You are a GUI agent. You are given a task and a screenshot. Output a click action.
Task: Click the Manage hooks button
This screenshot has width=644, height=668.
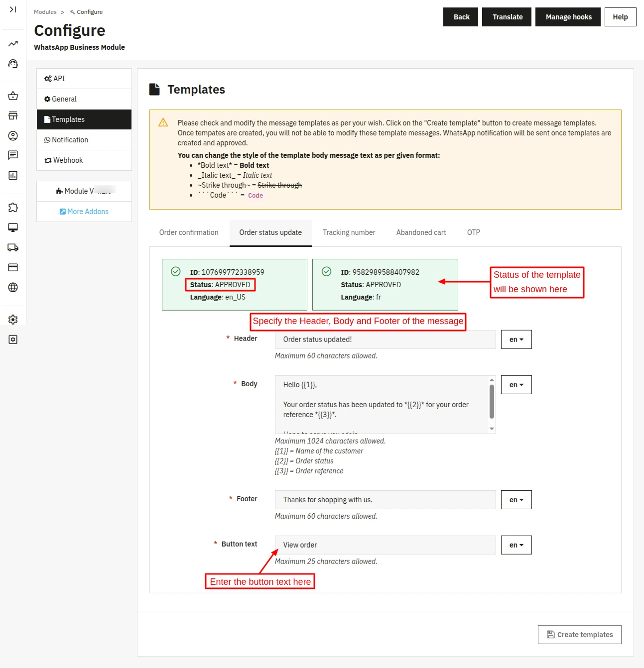pyautogui.click(x=568, y=17)
